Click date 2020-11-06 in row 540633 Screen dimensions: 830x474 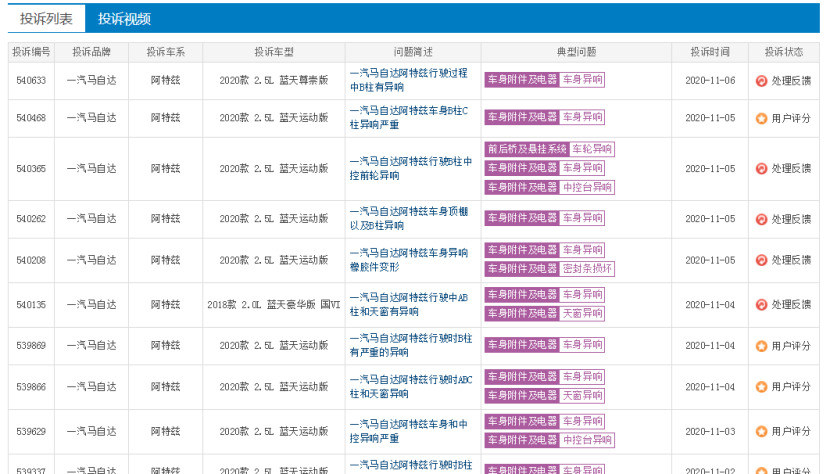tap(710, 81)
